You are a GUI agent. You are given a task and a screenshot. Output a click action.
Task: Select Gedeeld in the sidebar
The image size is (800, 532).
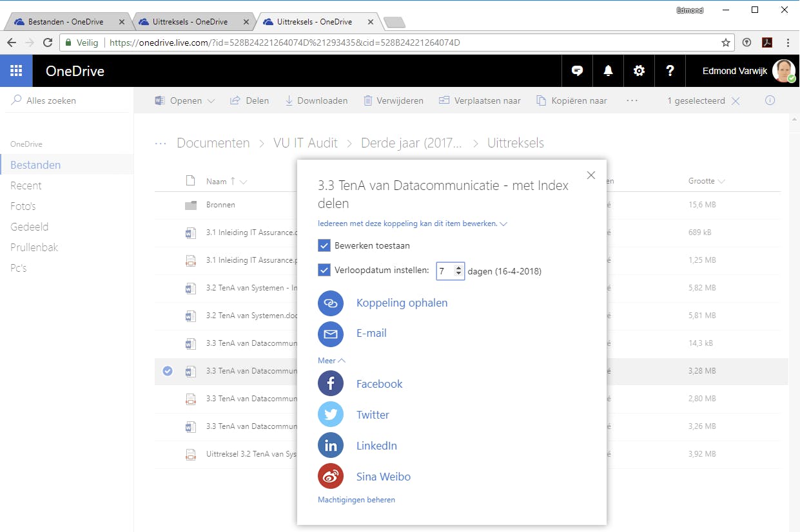[29, 227]
